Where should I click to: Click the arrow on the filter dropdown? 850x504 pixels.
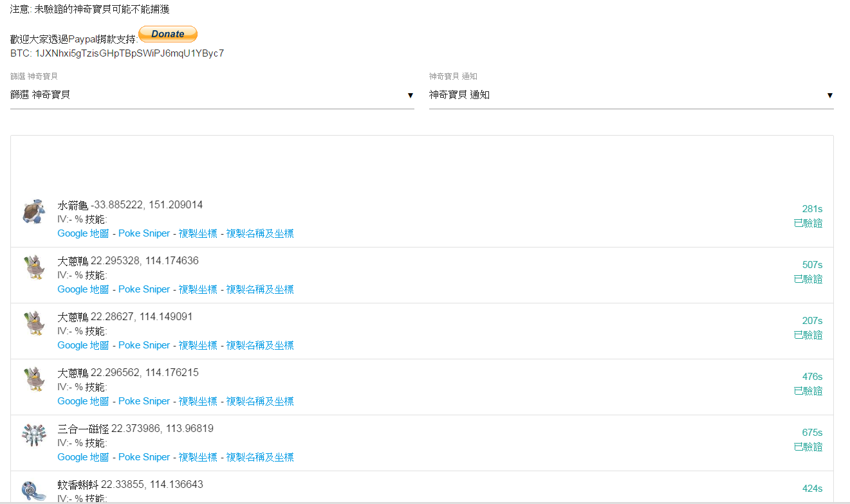411,96
